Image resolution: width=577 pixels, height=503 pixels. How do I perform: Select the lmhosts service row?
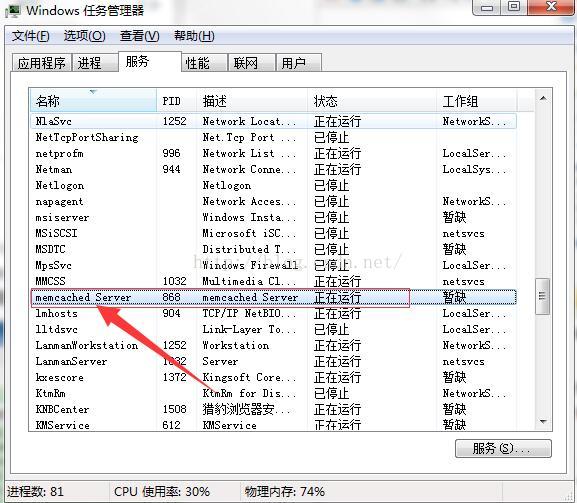click(x=273, y=313)
